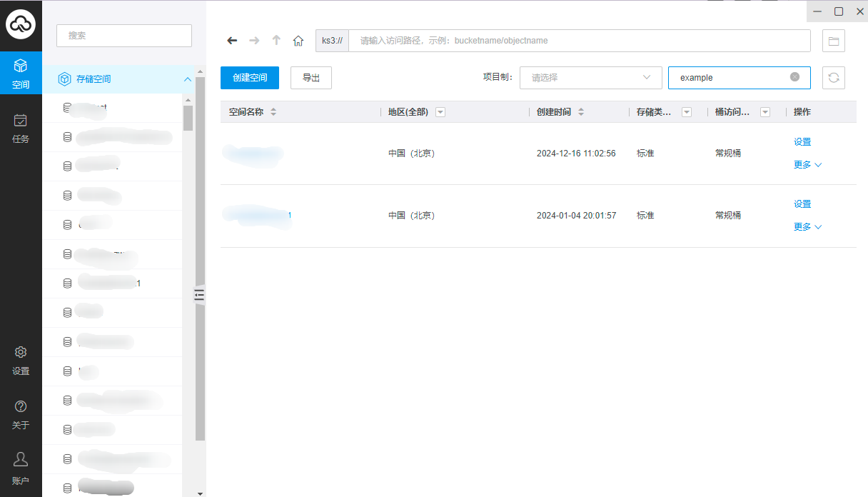Image resolution: width=868 pixels, height=497 pixels.
Task: Click the ks3 path input field
Action: coord(578,41)
